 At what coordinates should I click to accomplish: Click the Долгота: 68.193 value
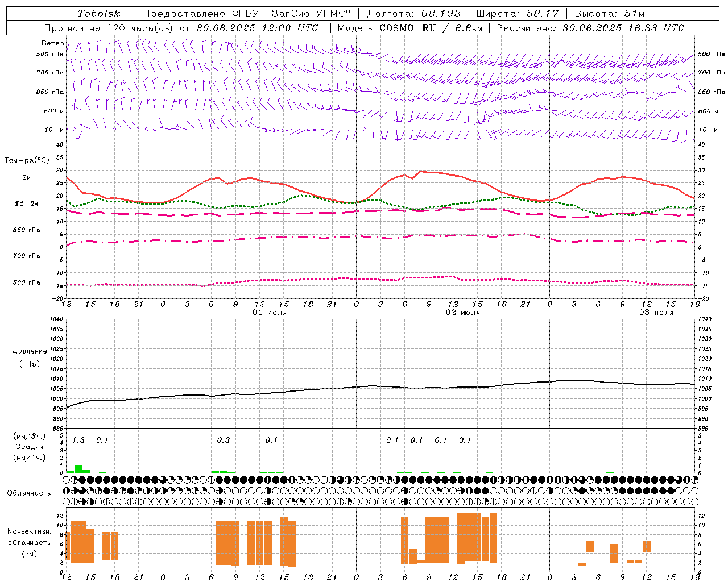pos(413,14)
